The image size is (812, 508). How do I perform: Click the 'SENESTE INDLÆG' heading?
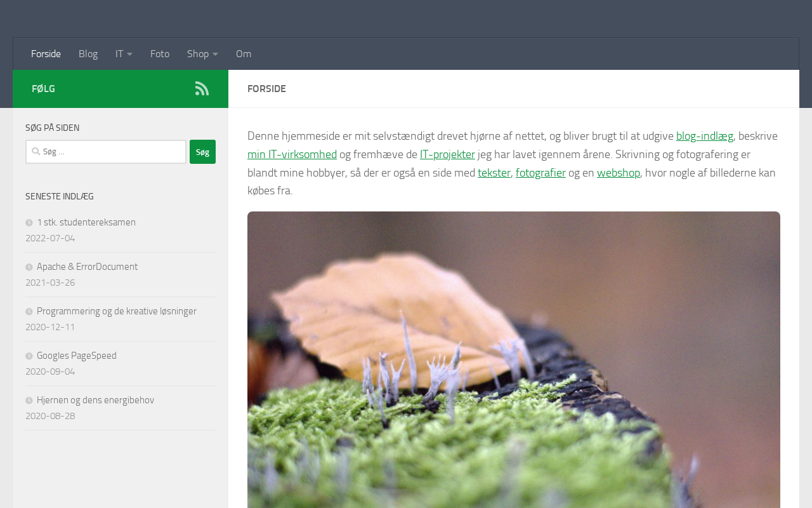point(60,197)
